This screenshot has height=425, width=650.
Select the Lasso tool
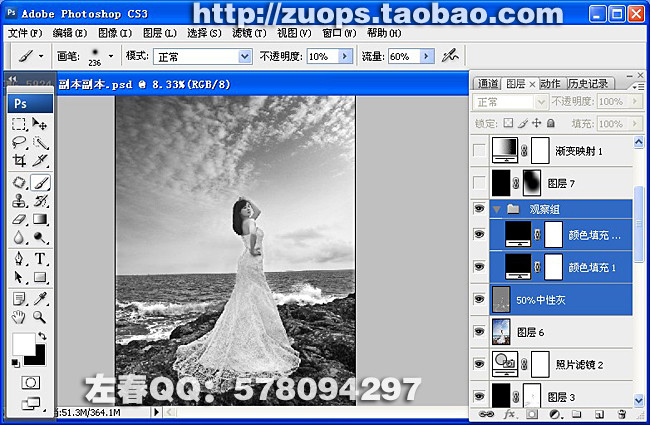coord(19,142)
